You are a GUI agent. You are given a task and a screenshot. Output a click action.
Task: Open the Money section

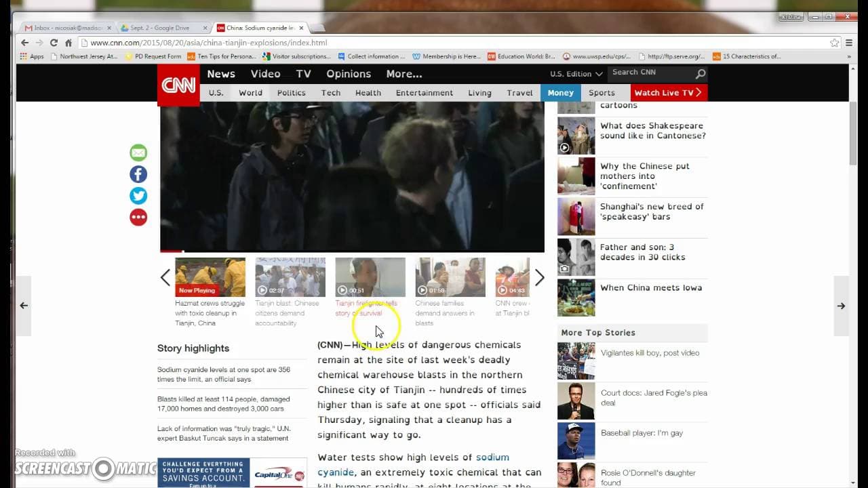(560, 93)
